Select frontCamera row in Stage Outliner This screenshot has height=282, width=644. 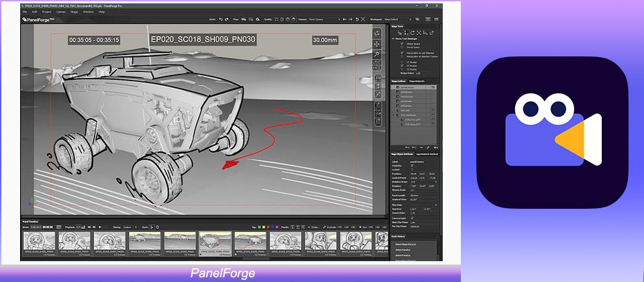click(413, 97)
